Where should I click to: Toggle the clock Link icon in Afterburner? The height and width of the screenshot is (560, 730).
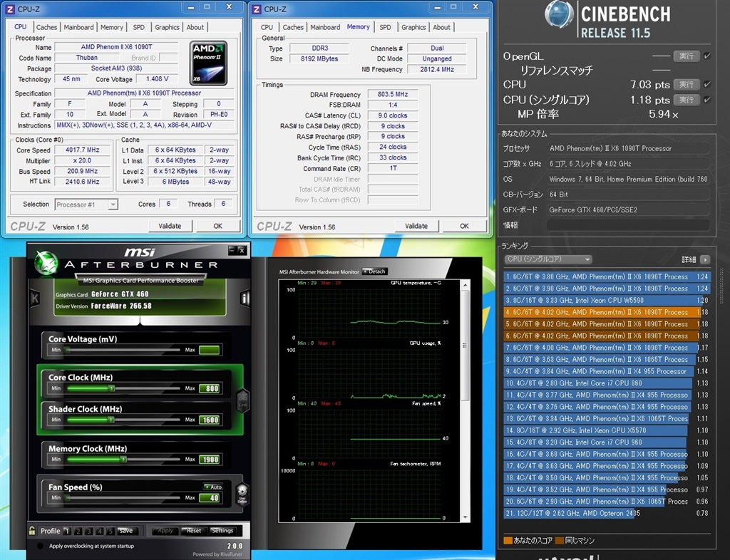click(243, 403)
